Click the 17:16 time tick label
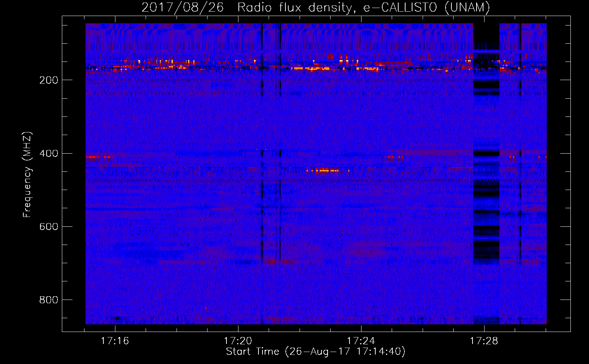The height and width of the screenshot is (364, 589). [x=115, y=341]
